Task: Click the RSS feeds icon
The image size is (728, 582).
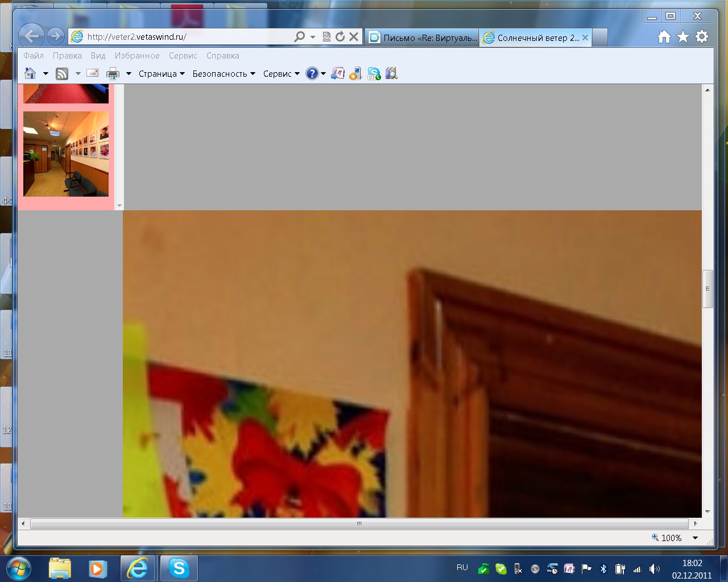Action: (x=62, y=73)
